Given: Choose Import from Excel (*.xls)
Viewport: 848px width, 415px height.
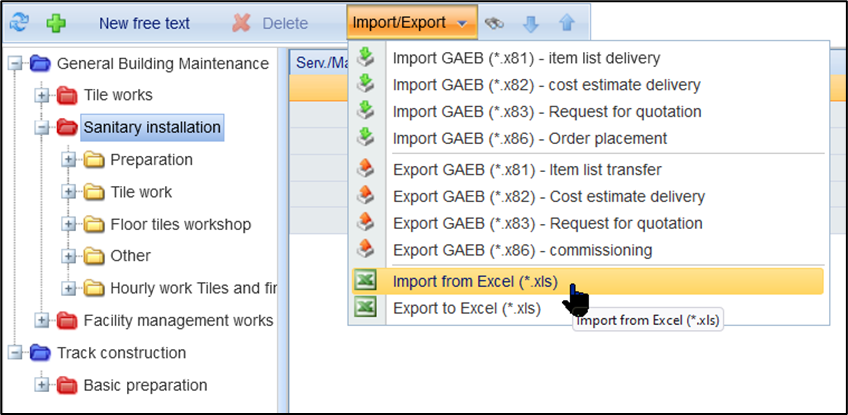Looking at the screenshot, I should coord(475,281).
